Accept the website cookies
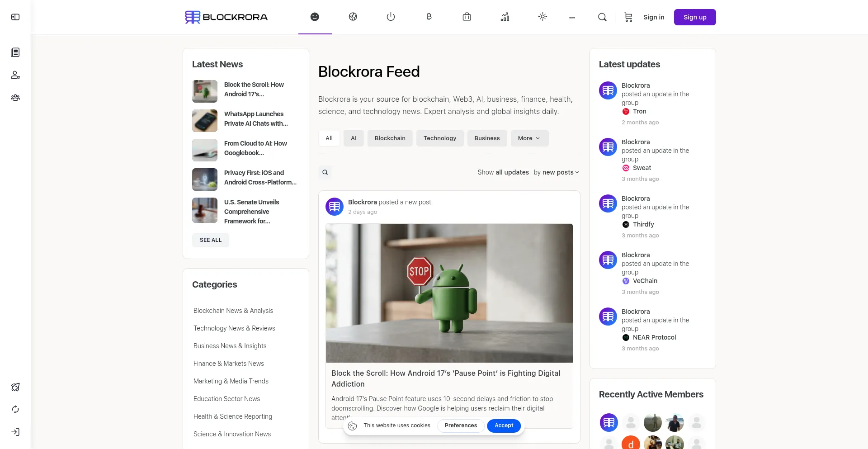Image resolution: width=868 pixels, height=449 pixels. coord(504,425)
